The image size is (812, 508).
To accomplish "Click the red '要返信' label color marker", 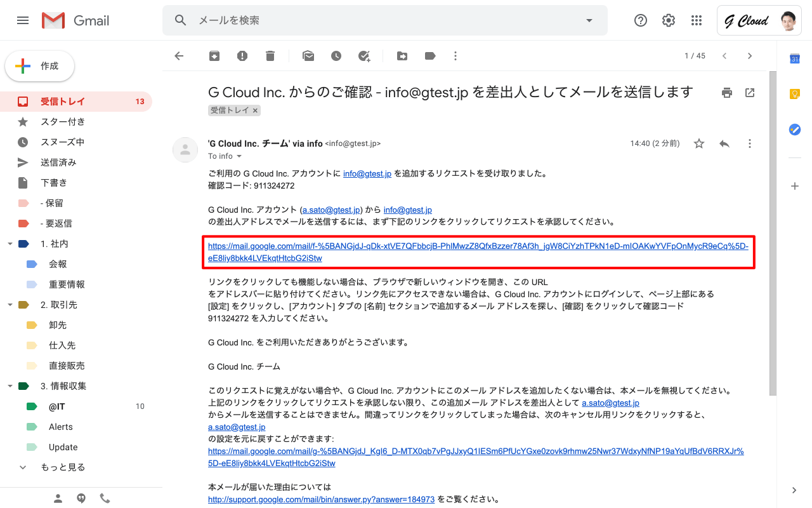I will tap(23, 224).
